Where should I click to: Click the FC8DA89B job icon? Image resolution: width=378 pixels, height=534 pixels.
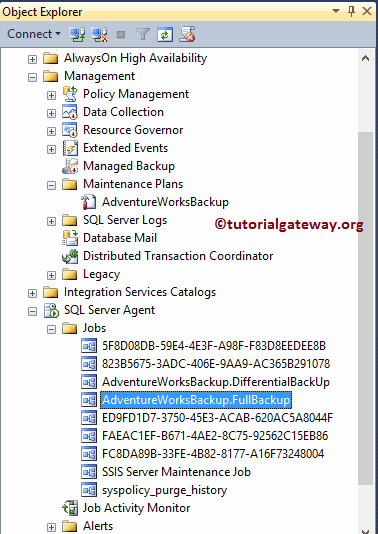click(x=89, y=454)
